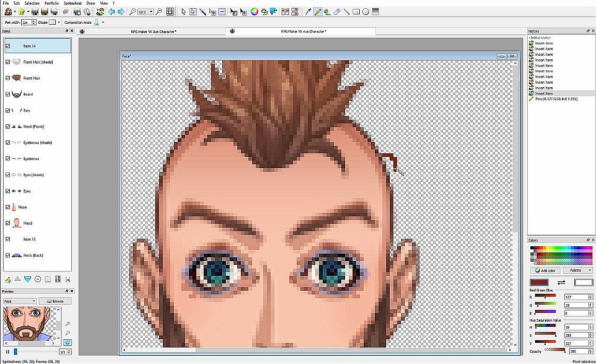Open the zoom level 12:1 dropdown
Image resolution: width=596 pixels, height=364 pixels.
click(x=151, y=12)
